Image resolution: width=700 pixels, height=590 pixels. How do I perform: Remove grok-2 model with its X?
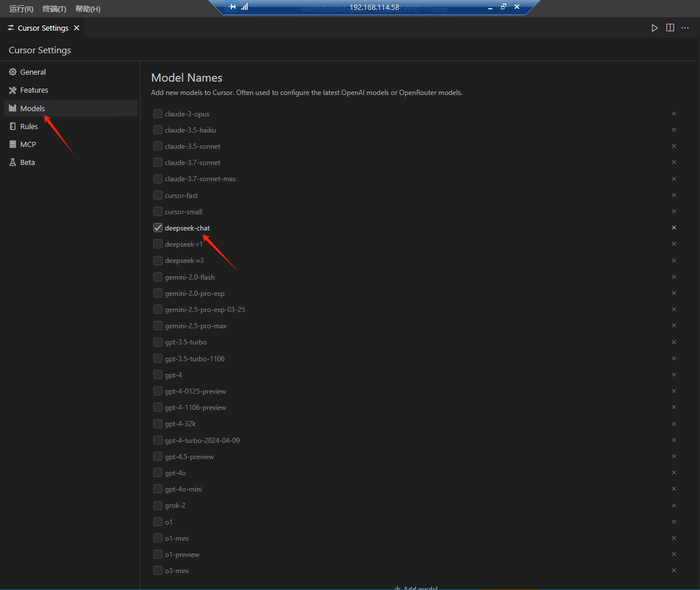(x=674, y=505)
